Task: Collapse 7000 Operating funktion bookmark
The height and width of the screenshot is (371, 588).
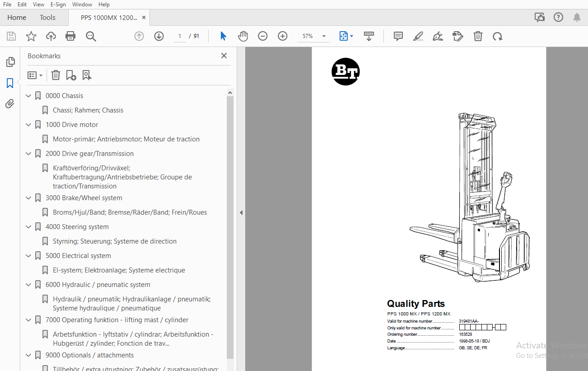Action: click(28, 320)
